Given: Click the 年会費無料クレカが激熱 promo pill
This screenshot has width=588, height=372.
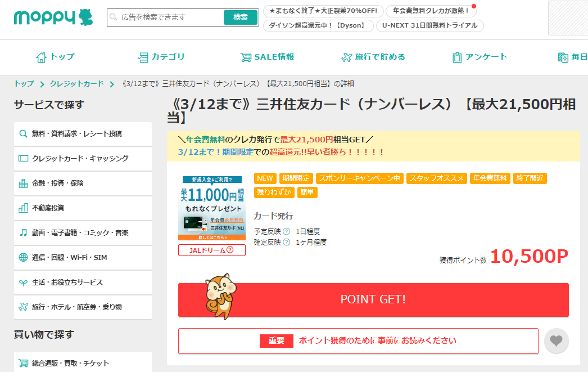Looking at the screenshot, I should pyautogui.click(x=431, y=11).
